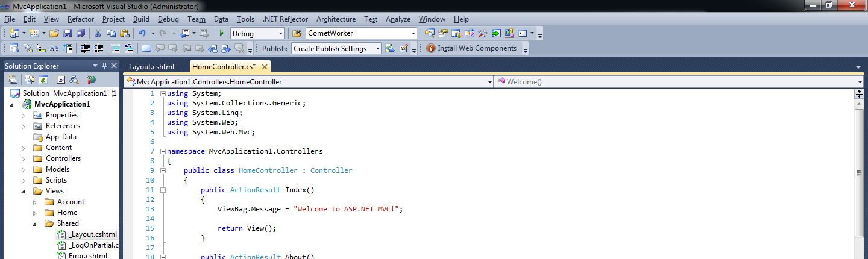This screenshot has width=868, height=259.
Task: Close the HomeController.cs tab
Action: point(264,67)
